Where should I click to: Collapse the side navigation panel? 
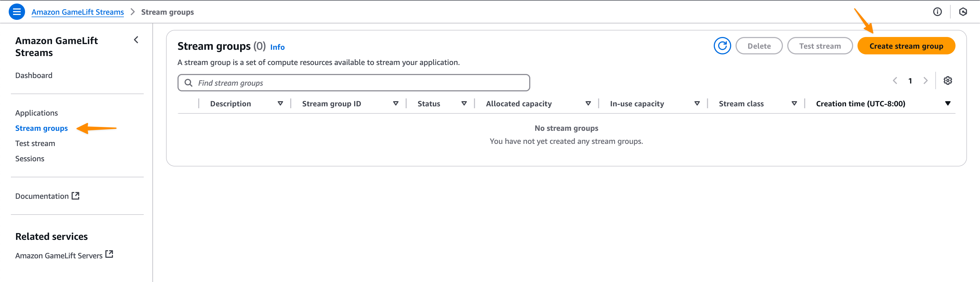[136, 40]
